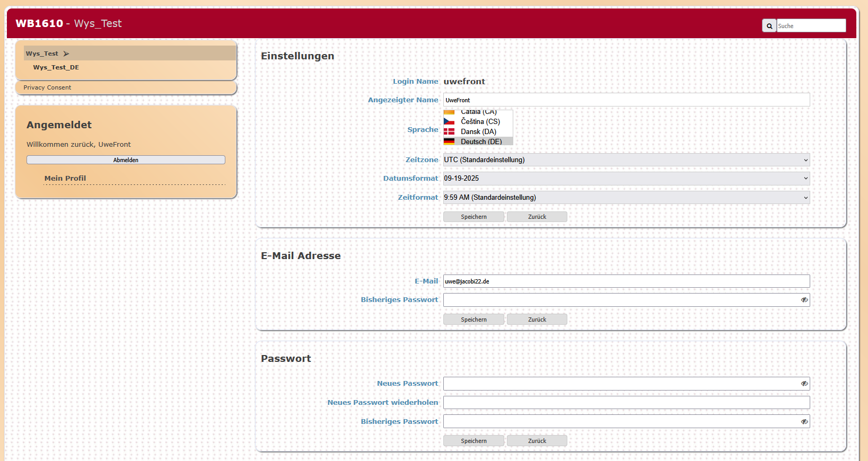This screenshot has height=461, width=868.
Task: Click the Angemeldet heading
Action: (59, 125)
